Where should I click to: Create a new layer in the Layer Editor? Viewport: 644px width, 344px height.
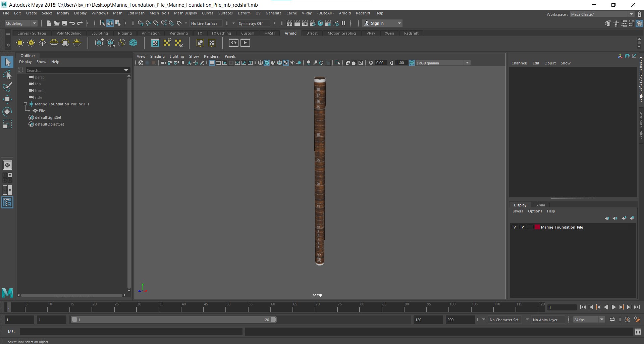pyautogui.click(x=624, y=218)
